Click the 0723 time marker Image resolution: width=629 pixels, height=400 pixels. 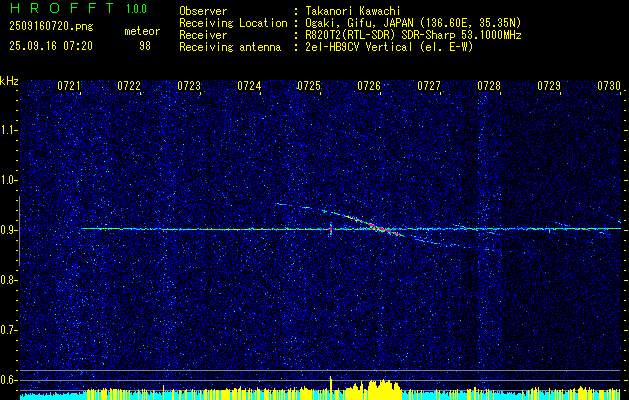click(x=189, y=86)
